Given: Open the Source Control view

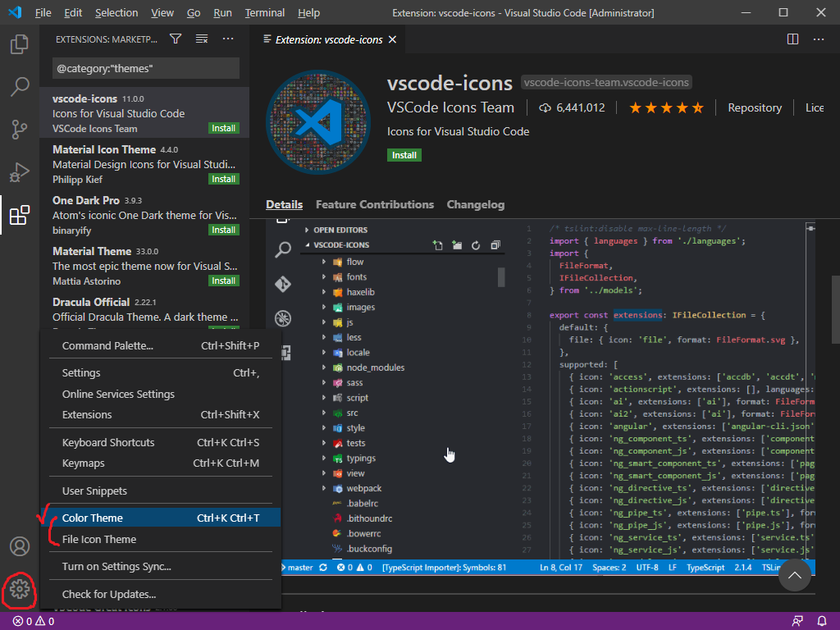Looking at the screenshot, I should [20, 129].
